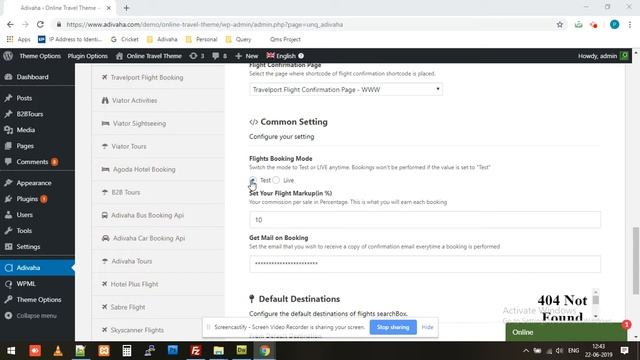This screenshot has height=360, width=640.
Task: Open Plugin Options in top admin bar
Action: point(88,56)
